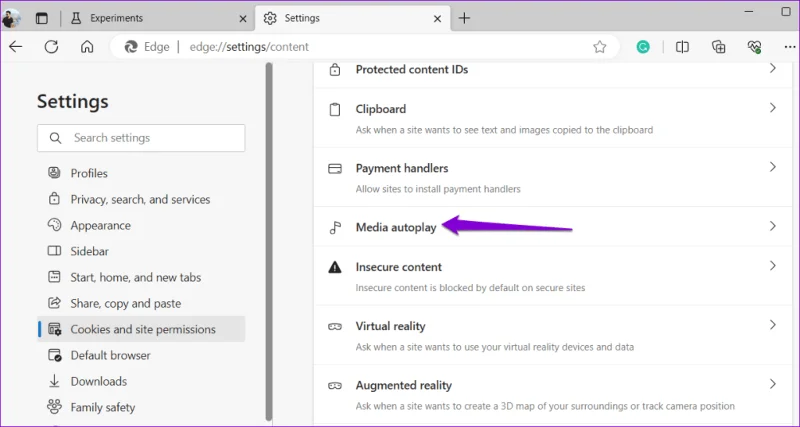Click the Media autoplay music note icon
The width and height of the screenshot is (800, 427).
(x=335, y=228)
